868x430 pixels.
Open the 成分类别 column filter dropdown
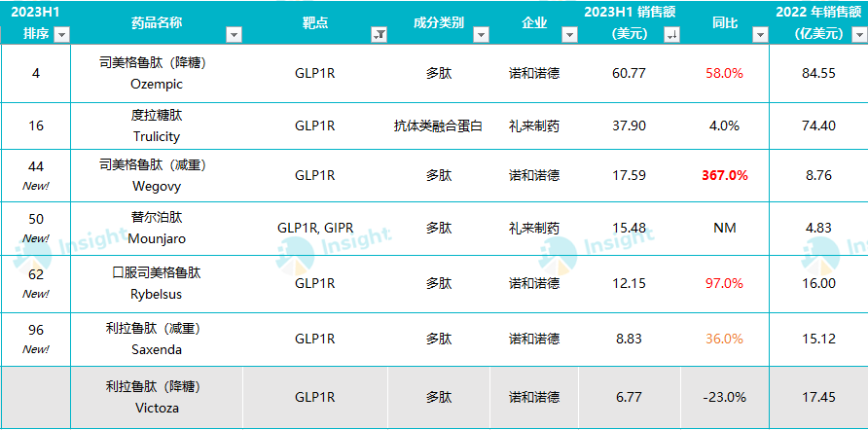point(481,35)
